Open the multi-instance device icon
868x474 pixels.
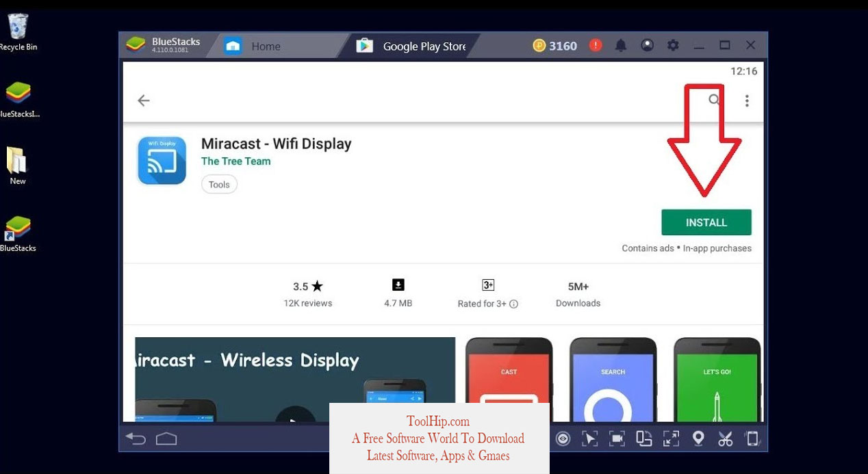pyautogui.click(x=643, y=438)
